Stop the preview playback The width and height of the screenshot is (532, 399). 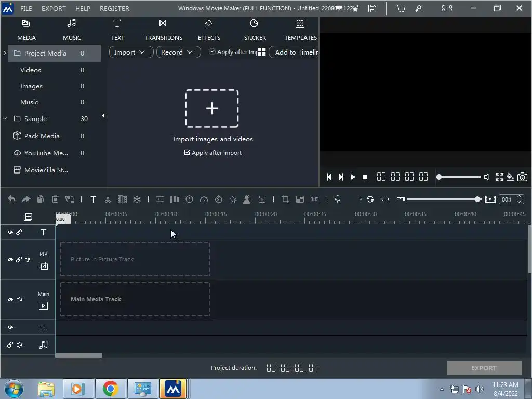click(365, 177)
